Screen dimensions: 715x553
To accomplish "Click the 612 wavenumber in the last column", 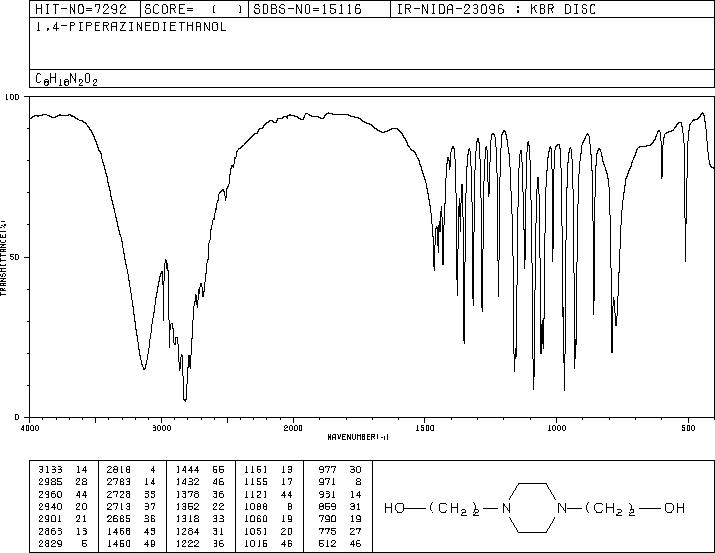I will click(327, 543).
